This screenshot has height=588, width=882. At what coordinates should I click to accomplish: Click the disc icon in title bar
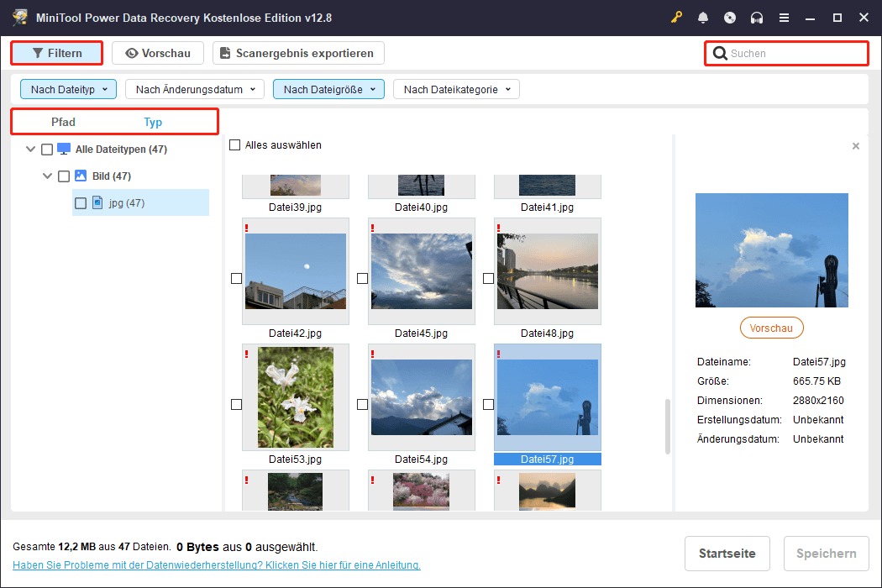point(730,18)
